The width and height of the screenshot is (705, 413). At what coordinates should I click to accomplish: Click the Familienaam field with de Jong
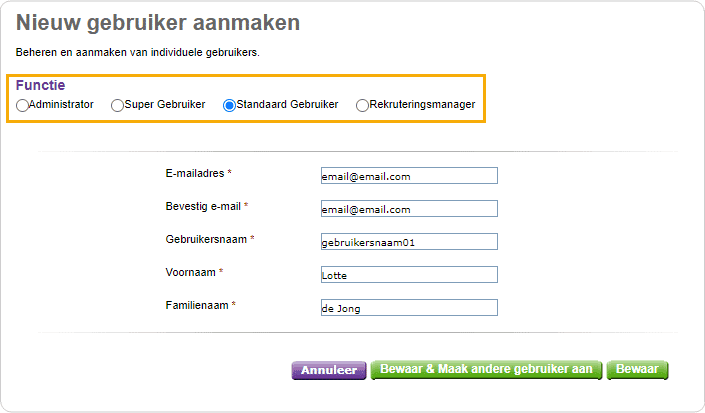[x=409, y=308]
